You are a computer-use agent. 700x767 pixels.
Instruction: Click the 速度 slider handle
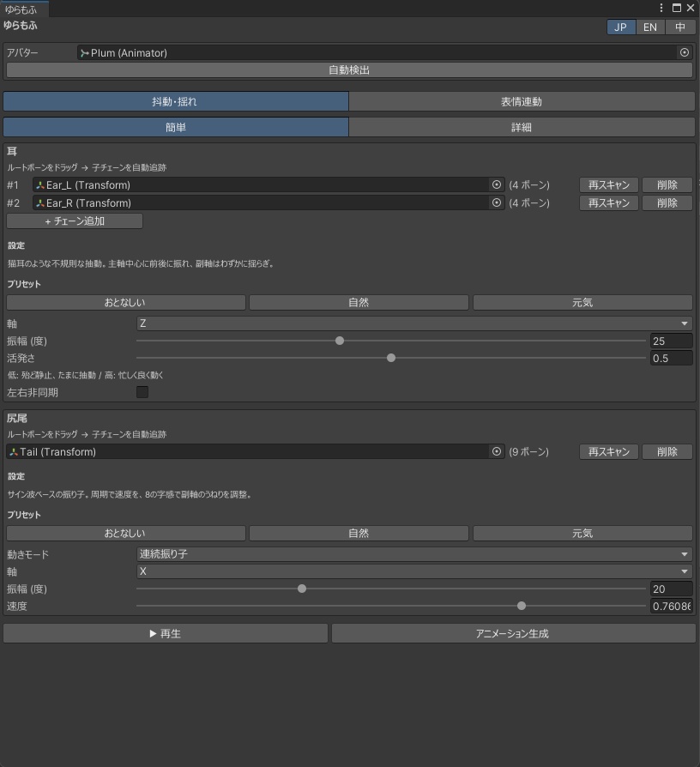coord(522,606)
